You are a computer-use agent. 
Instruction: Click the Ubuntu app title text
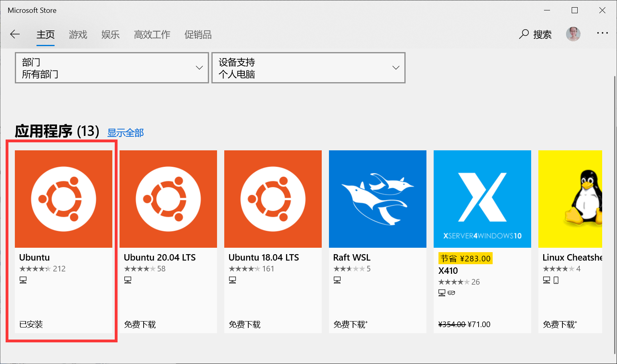(x=35, y=257)
